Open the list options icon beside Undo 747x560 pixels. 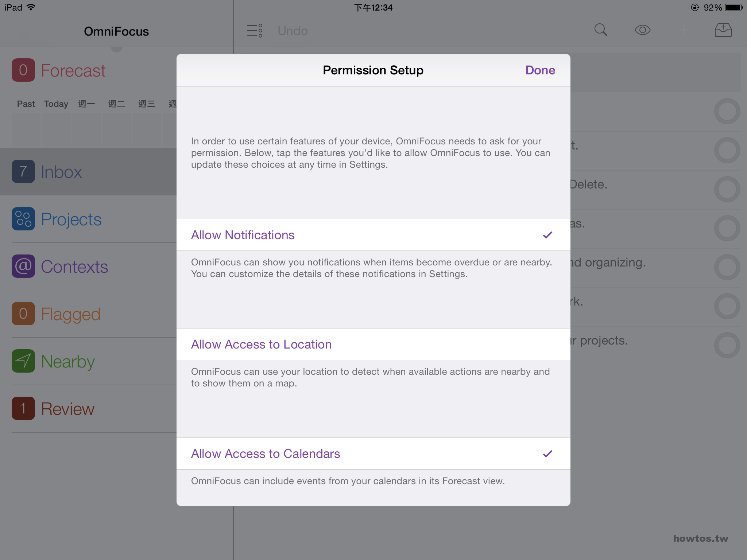[x=255, y=31]
